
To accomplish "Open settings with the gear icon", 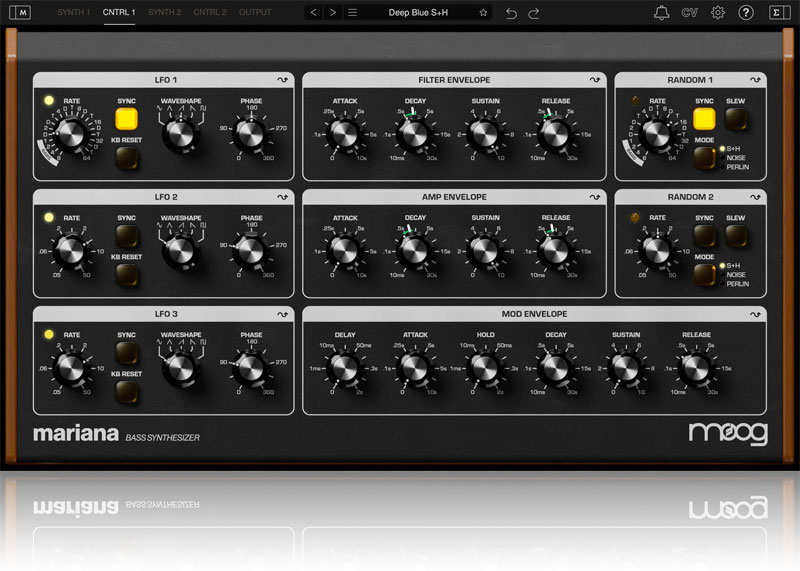I will click(718, 13).
